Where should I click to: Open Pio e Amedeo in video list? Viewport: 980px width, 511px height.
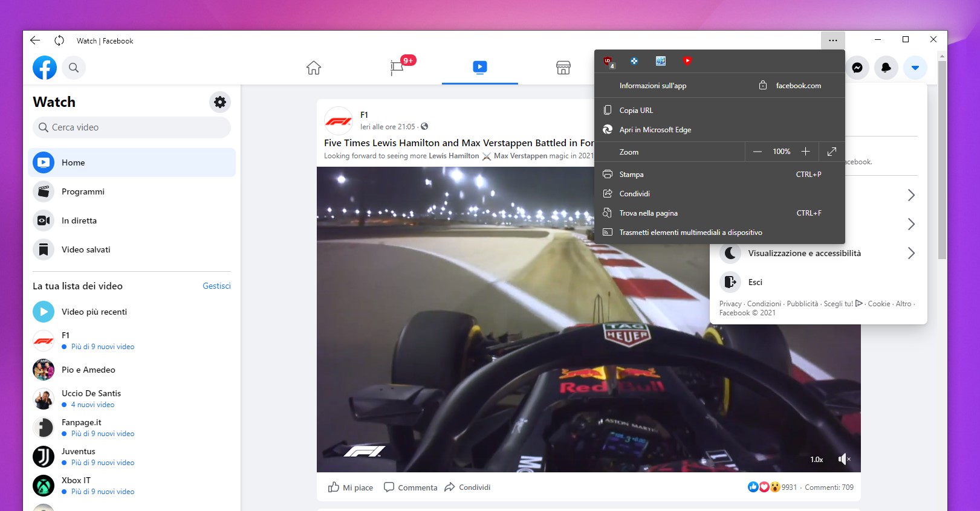click(x=132, y=370)
